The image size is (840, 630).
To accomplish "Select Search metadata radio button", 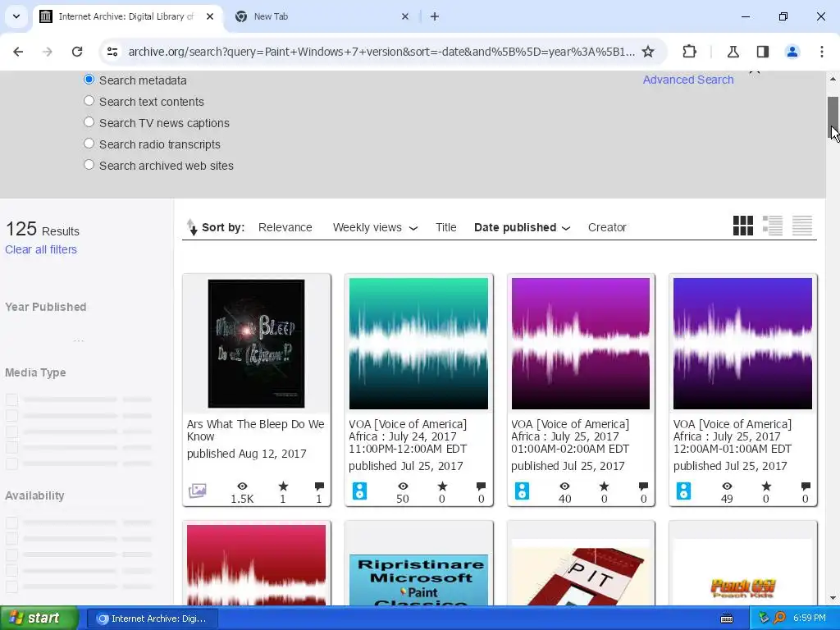I will coord(89,80).
